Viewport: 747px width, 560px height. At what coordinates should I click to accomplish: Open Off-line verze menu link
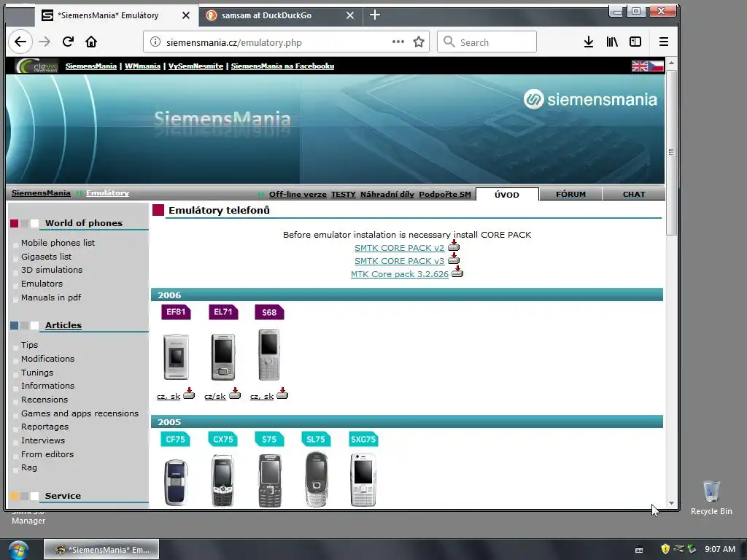(x=298, y=194)
